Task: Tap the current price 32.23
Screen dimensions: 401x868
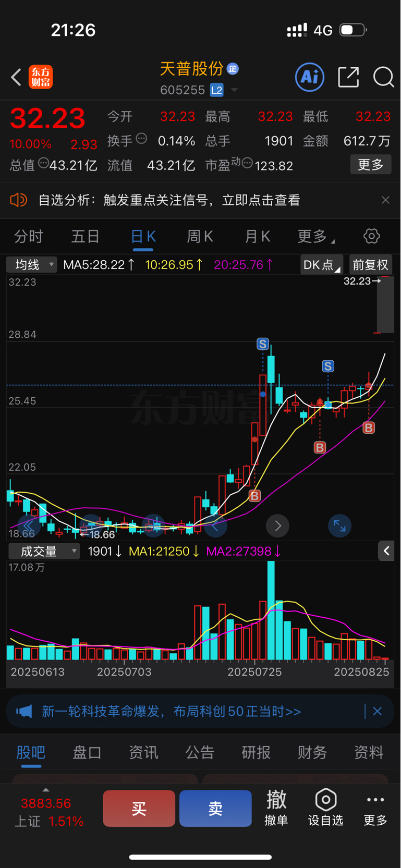Action: click(x=47, y=118)
